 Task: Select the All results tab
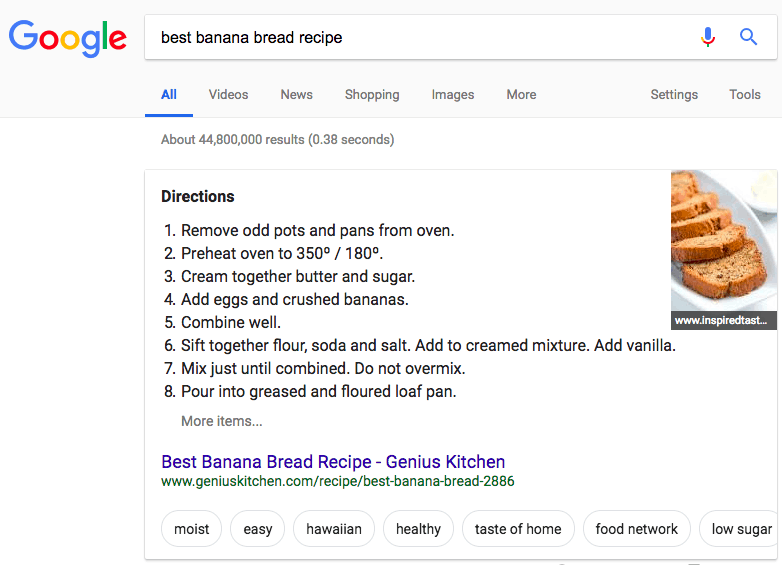click(169, 95)
